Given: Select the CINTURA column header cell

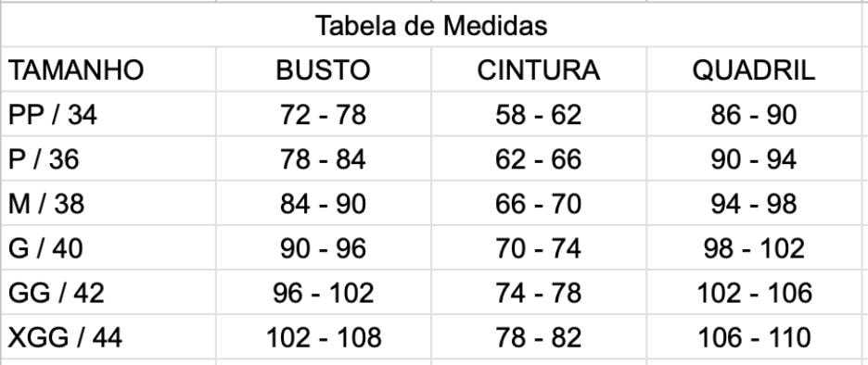Looking at the screenshot, I should pos(539,69).
